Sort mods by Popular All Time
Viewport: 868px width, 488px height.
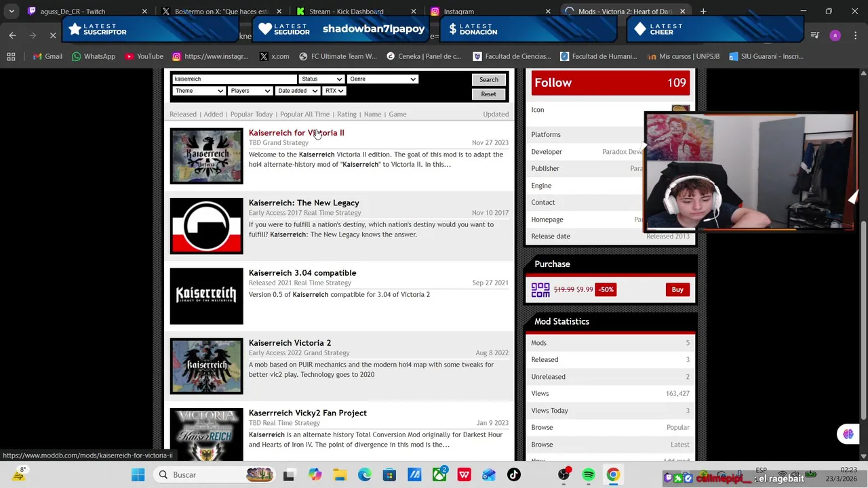[x=304, y=114]
